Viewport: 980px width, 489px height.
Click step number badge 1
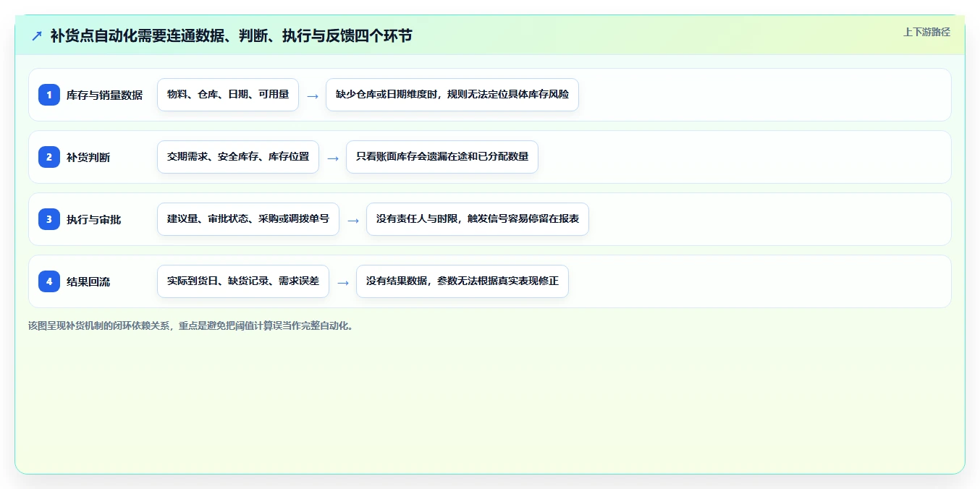(49, 95)
